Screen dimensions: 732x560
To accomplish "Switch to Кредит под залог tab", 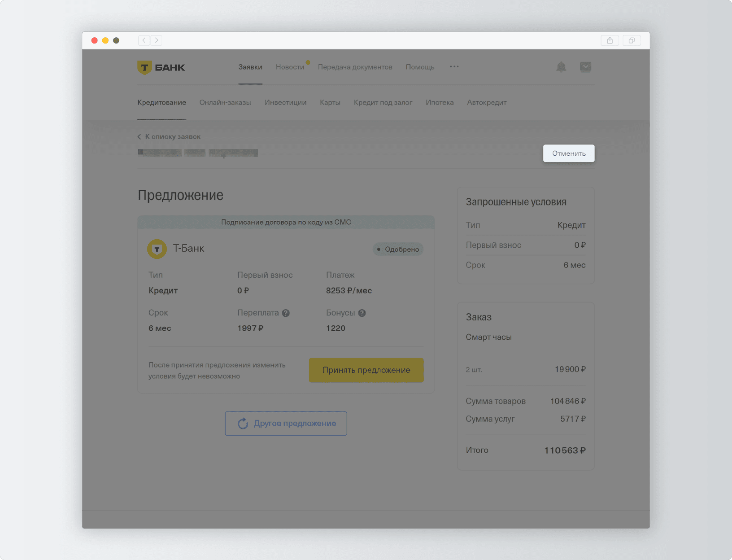I will pyautogui.click(x=383, y=103).
